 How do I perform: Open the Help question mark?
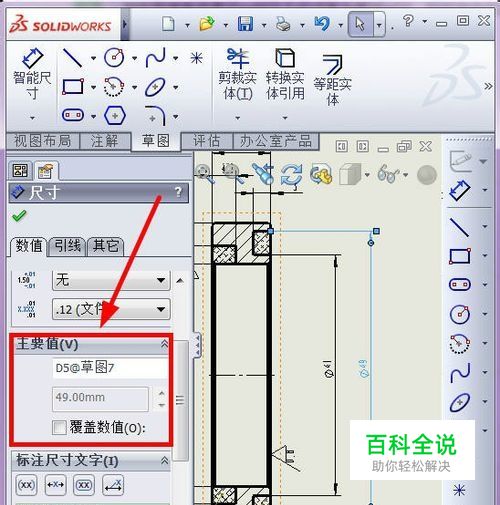click(408, 22)
